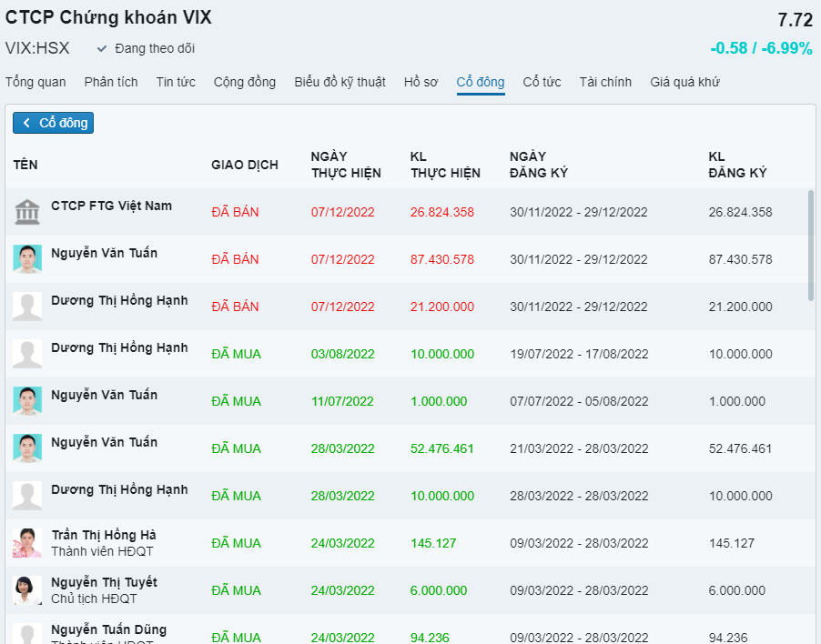821x644 pixels.
Task: Open the Cổ tức tab
Action: [542, 82]
